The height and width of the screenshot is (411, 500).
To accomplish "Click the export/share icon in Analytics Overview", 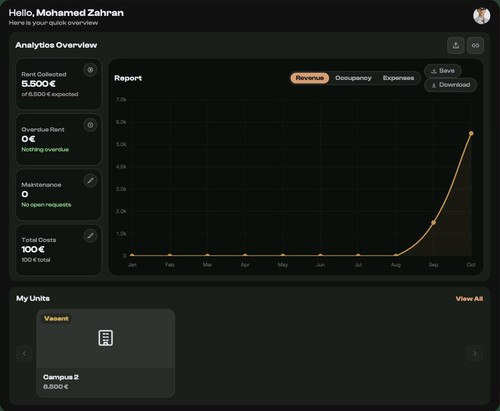I will [x=456, y=45].
